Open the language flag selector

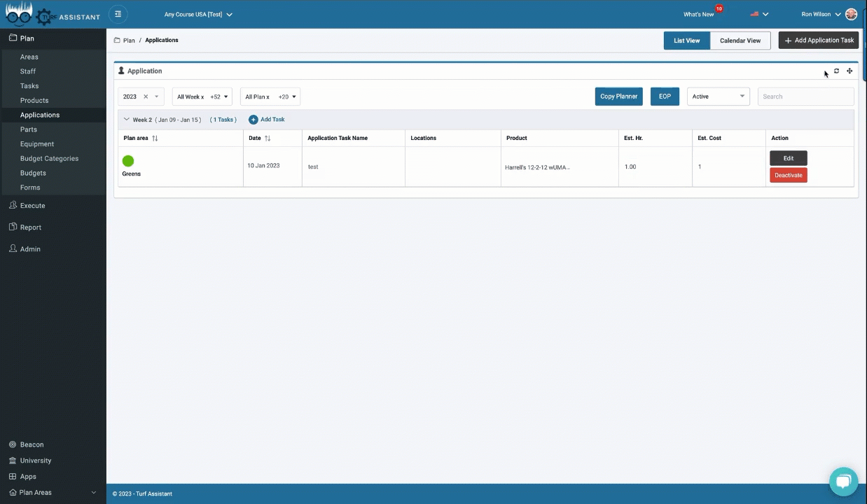tap(759, 14)
